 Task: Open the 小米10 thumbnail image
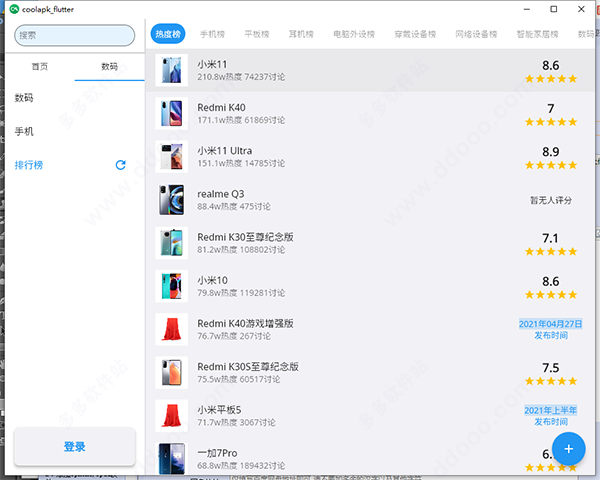tap(171, 287)
